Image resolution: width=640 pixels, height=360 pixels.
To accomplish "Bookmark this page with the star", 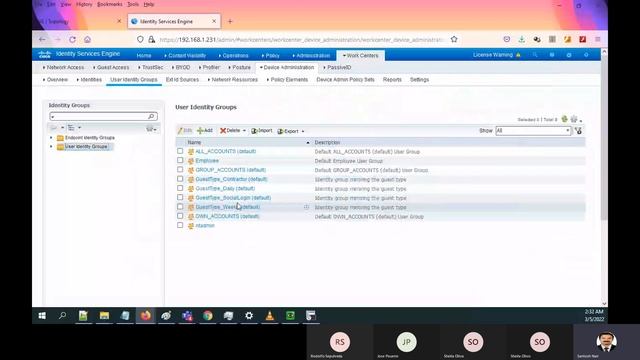I will click(x=454, y=39).
